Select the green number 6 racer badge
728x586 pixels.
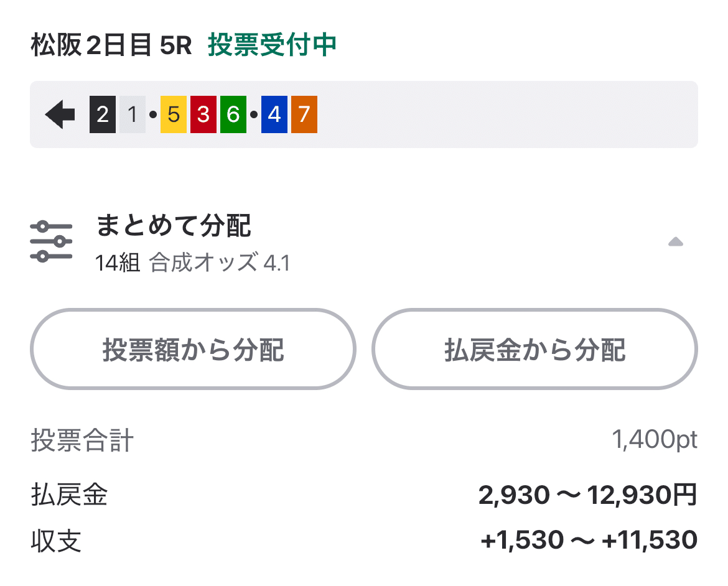tap(233, 114)
